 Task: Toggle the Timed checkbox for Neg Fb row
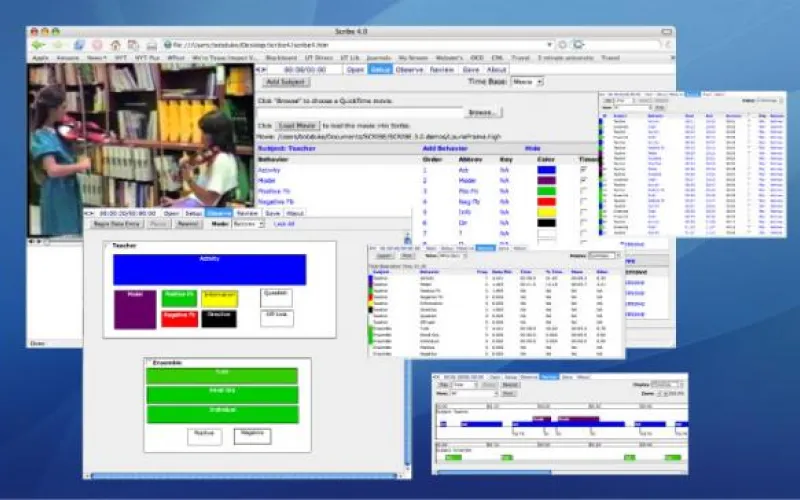tap(584, 202)
